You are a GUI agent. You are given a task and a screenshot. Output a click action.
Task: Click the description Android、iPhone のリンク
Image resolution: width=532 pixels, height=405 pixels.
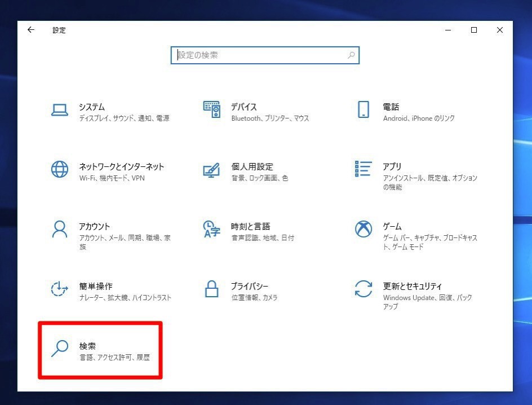[419, 118]
